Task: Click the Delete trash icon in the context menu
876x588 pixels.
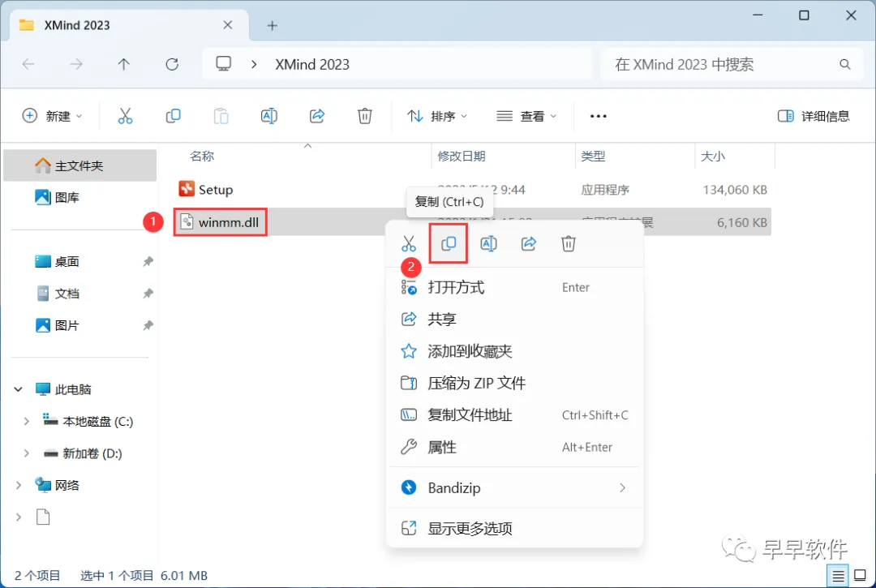Action: click(568, 243)
